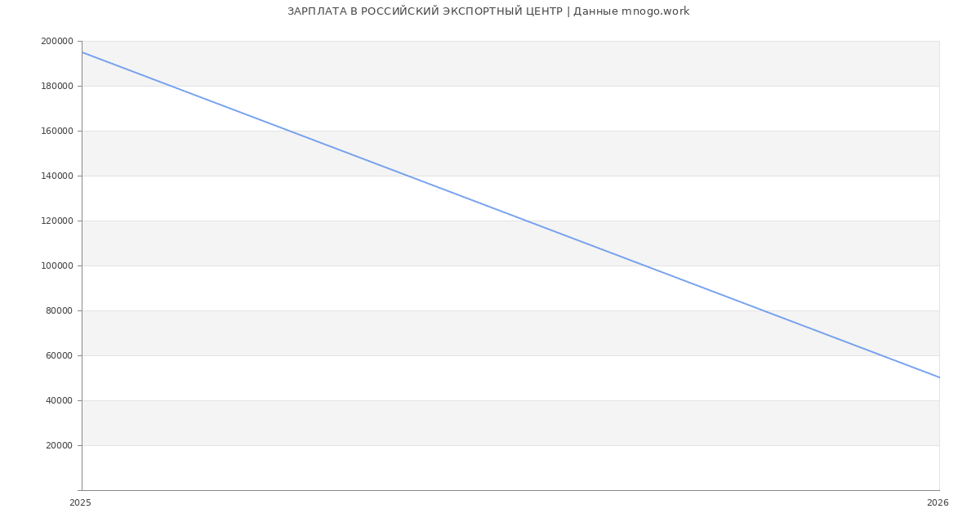Click "mnogo.work" in the chart title
980x531 pixels.
click(656, 11)
